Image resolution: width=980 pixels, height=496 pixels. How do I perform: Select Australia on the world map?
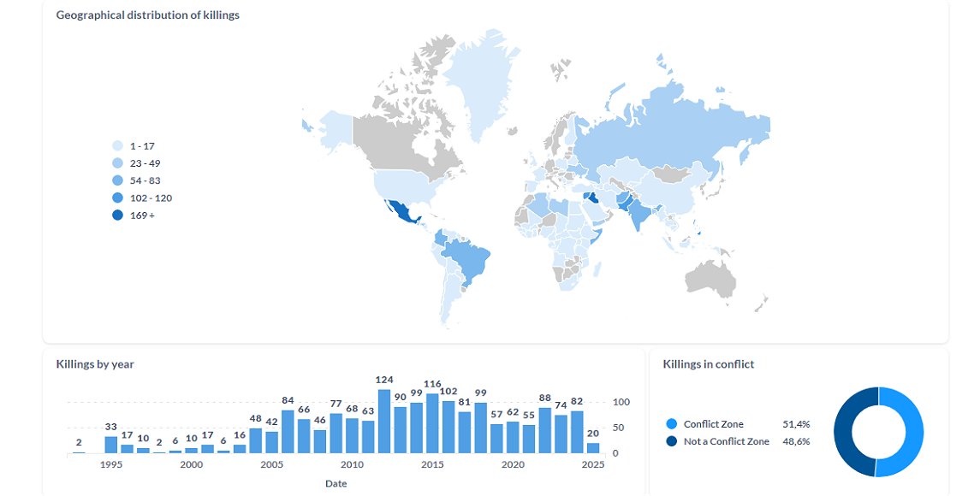coord(711,278)
